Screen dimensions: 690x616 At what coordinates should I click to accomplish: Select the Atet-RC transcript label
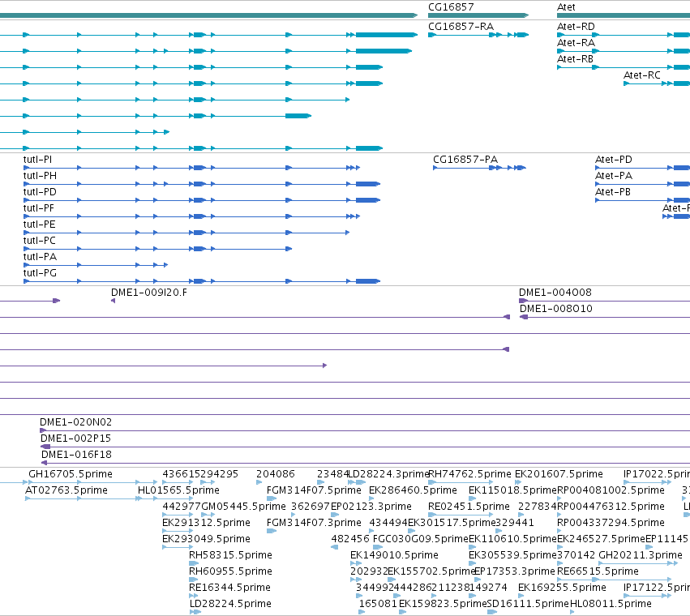coord(642,75)
